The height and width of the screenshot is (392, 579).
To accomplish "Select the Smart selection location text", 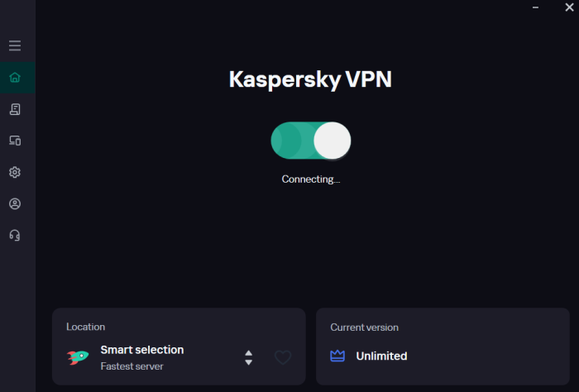I will click(142, 350).
